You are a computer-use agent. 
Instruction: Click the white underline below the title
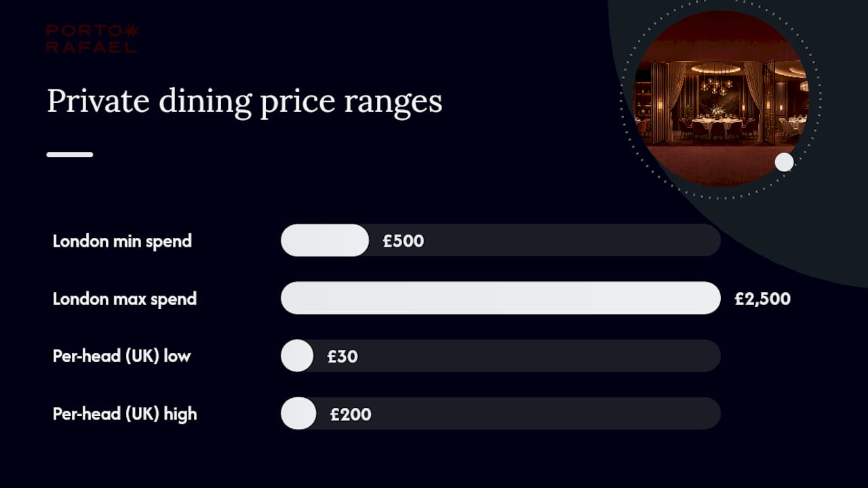click(70, 155)
